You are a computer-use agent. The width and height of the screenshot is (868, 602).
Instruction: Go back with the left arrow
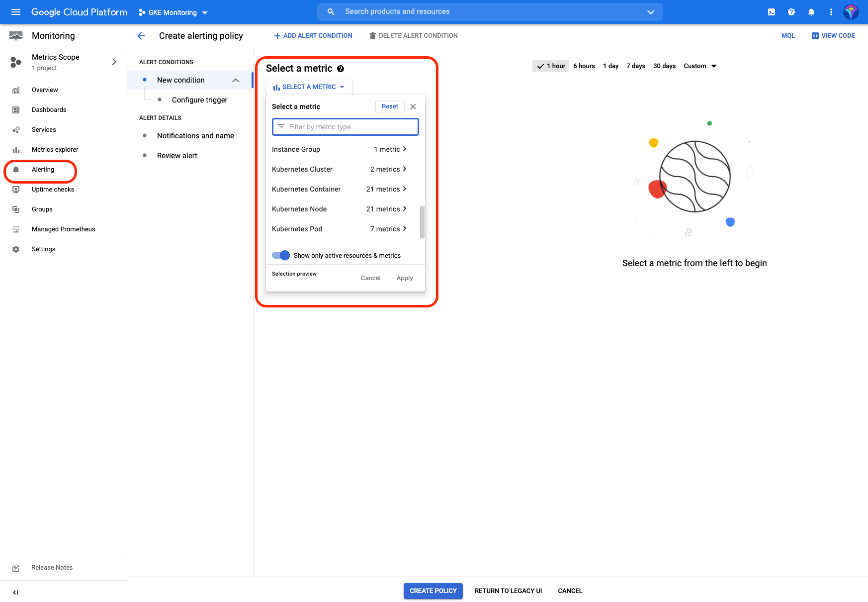pos(141,36)
